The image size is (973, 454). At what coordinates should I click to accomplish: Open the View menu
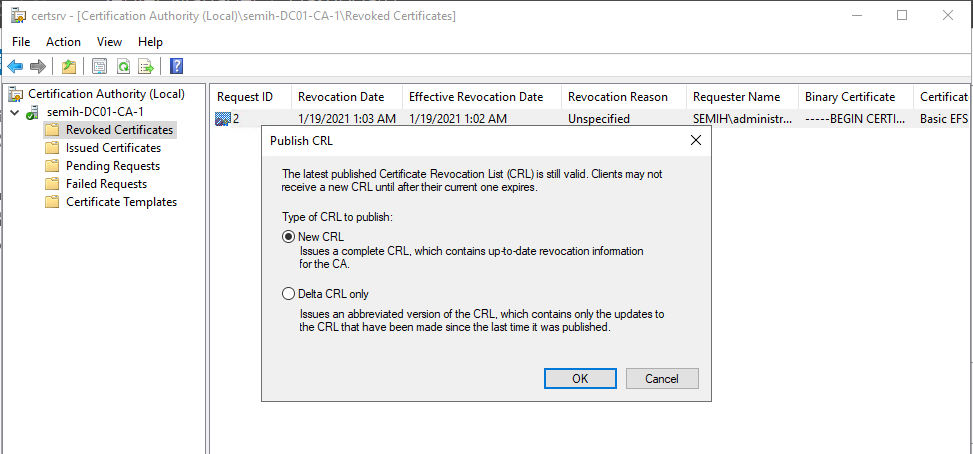[109, 42]
